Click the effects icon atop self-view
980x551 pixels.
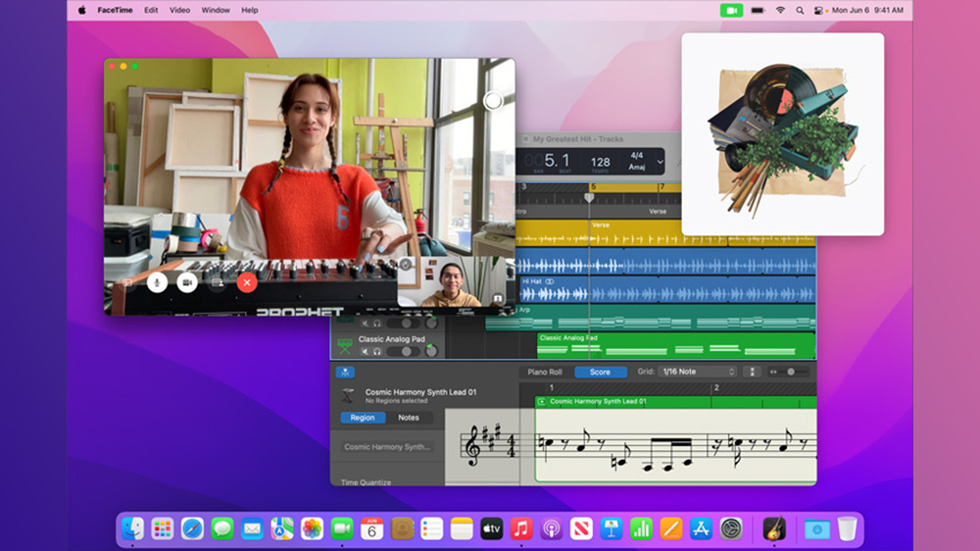406,264
